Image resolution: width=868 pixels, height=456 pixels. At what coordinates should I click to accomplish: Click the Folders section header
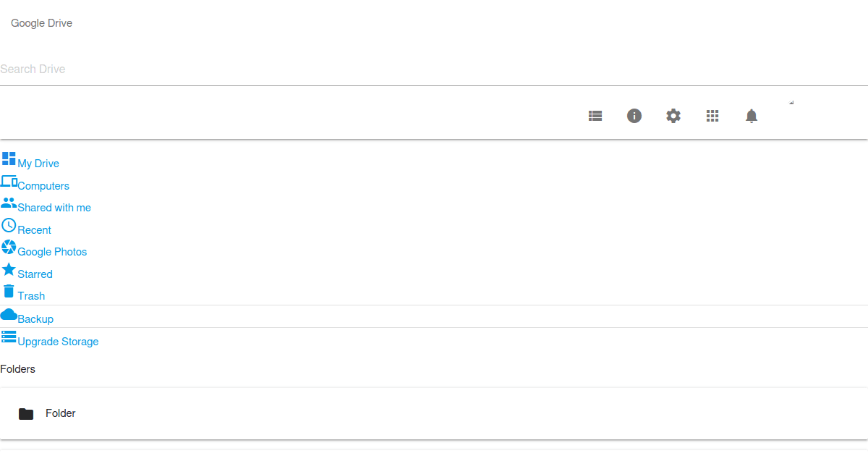(x=18, y=369)
